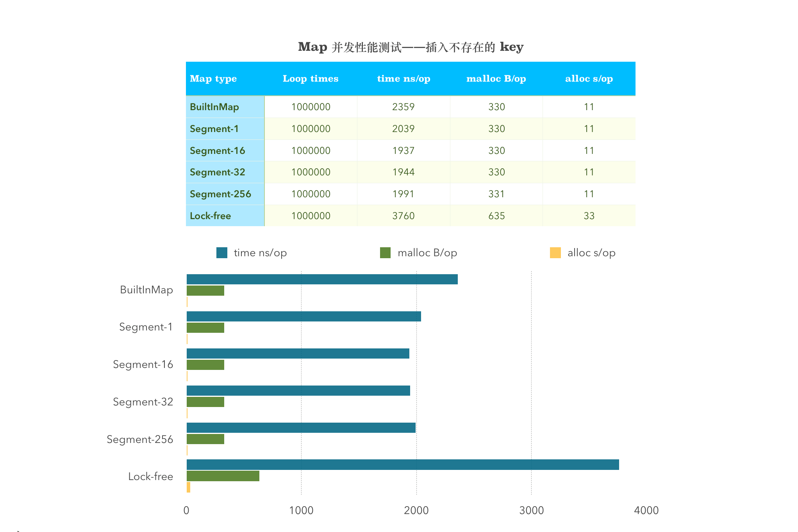
Task: Click the malloc B/op table header
Action: (496, 79)
